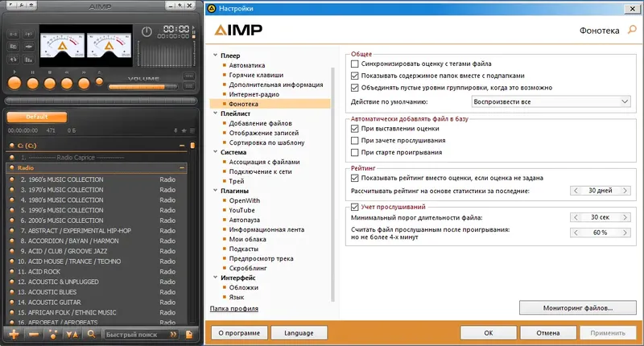The image size is (644, 346).
Task: Collapse the Плейлист tree section
Action: pos(215,113)
